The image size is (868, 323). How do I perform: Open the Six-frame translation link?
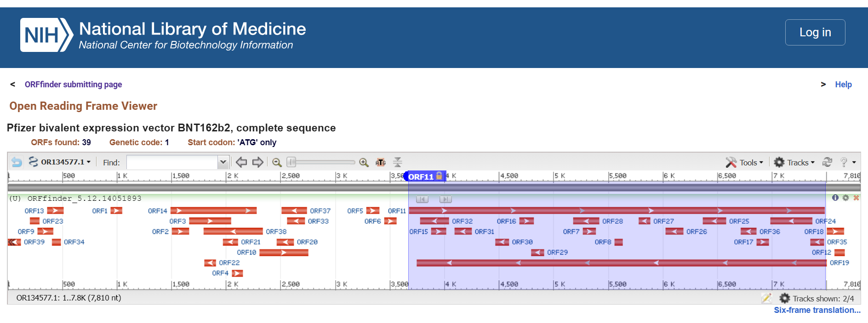[817, 310]
